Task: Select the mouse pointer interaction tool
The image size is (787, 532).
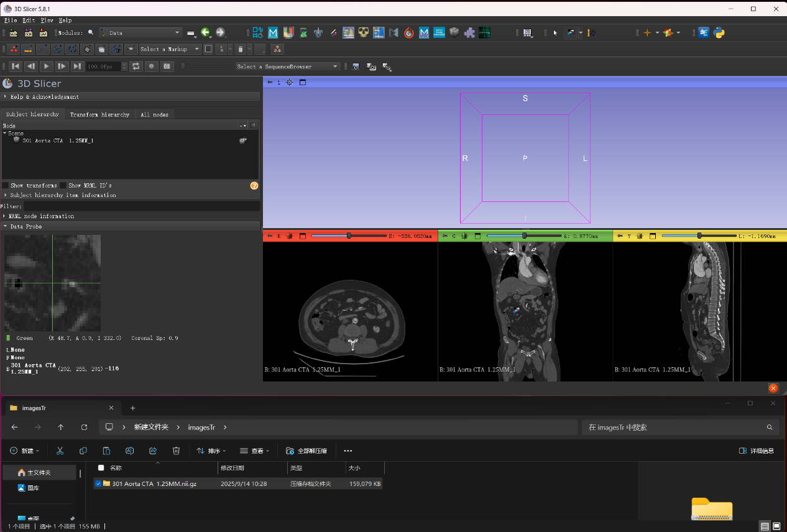Action: click(556, 32)
